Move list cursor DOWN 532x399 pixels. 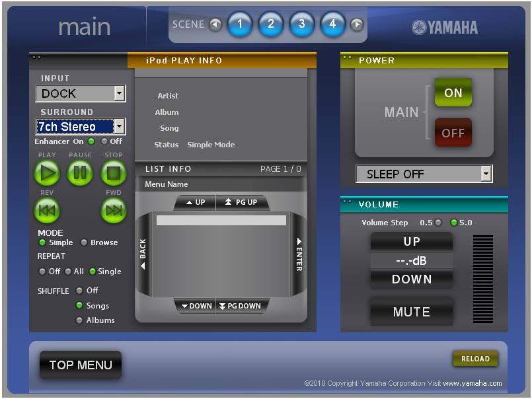click(196, 306)
